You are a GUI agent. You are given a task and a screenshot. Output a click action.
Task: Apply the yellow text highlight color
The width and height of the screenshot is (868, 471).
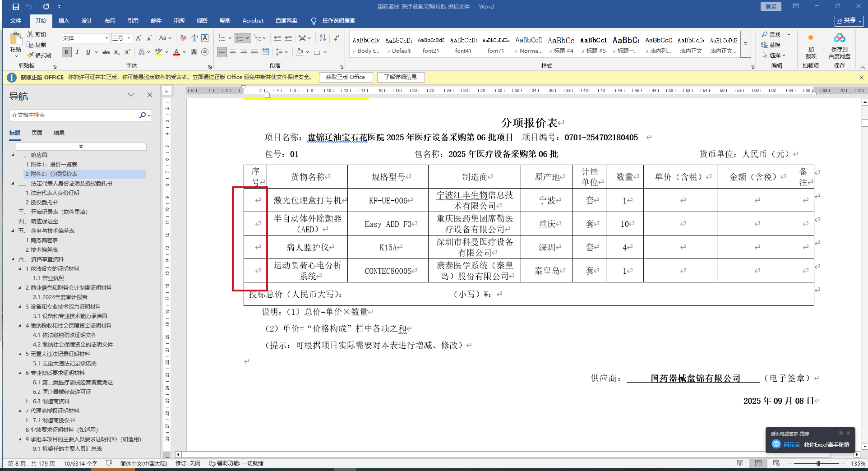(x=158, y=52)
